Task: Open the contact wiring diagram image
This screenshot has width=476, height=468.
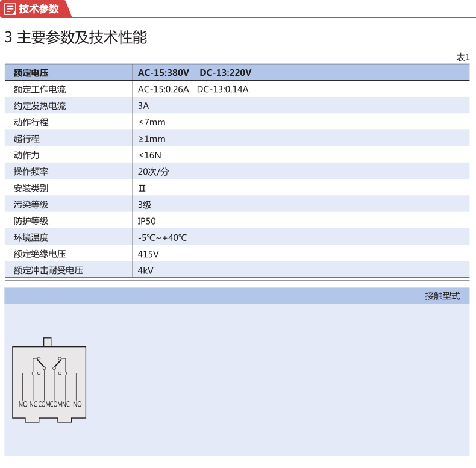Action: [49, 380]
